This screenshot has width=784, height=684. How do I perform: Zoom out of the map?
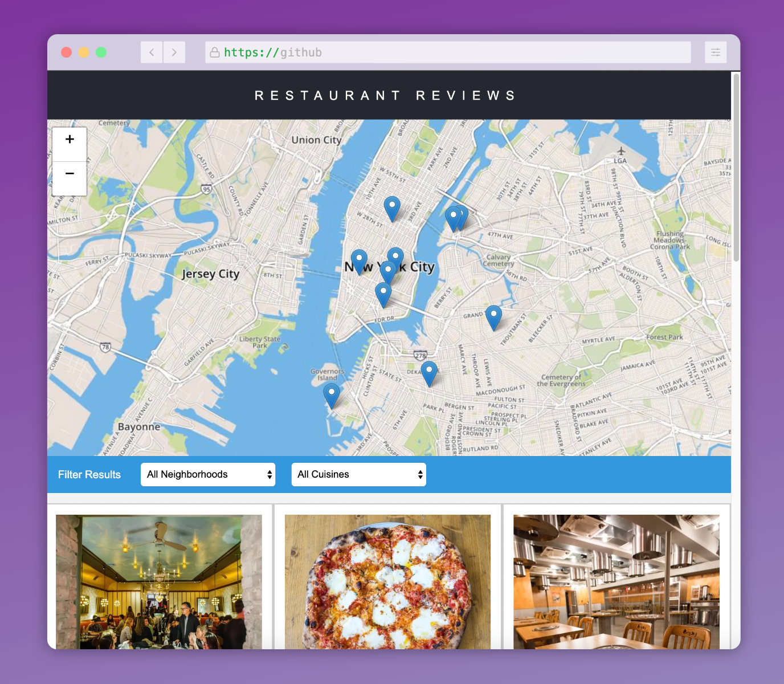click(70, 174)
